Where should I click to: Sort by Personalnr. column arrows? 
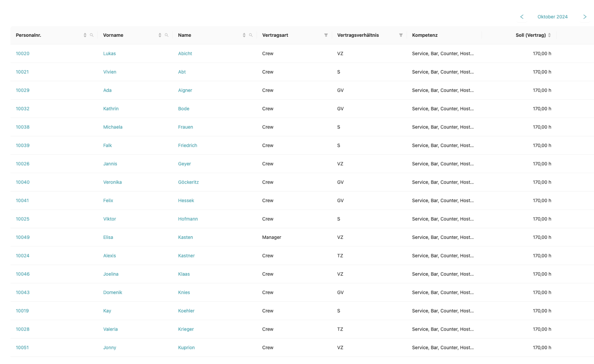(x=85, y=35)
